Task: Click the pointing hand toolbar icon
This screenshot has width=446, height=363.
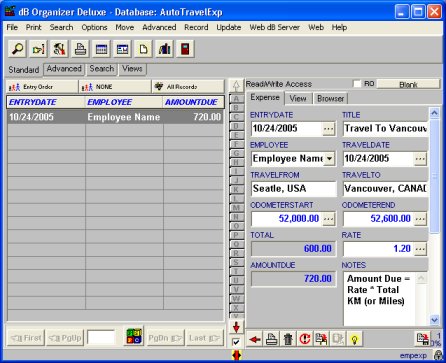Action: [38, 49]
